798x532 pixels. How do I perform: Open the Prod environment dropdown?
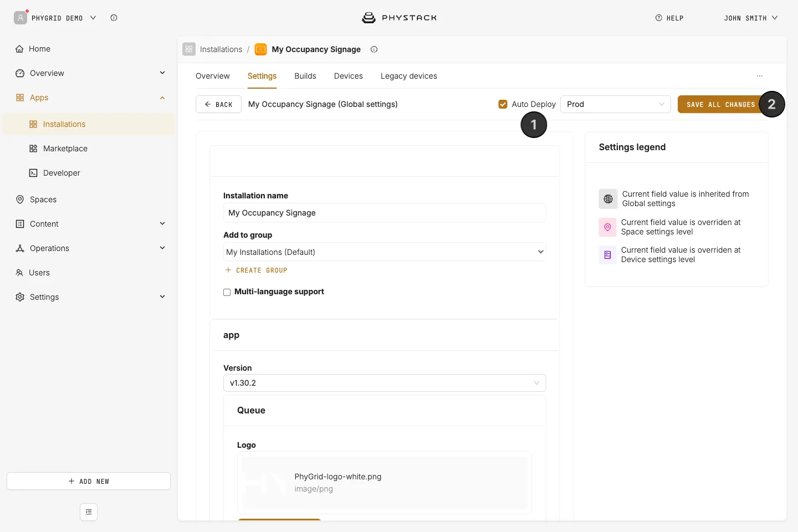616,104
